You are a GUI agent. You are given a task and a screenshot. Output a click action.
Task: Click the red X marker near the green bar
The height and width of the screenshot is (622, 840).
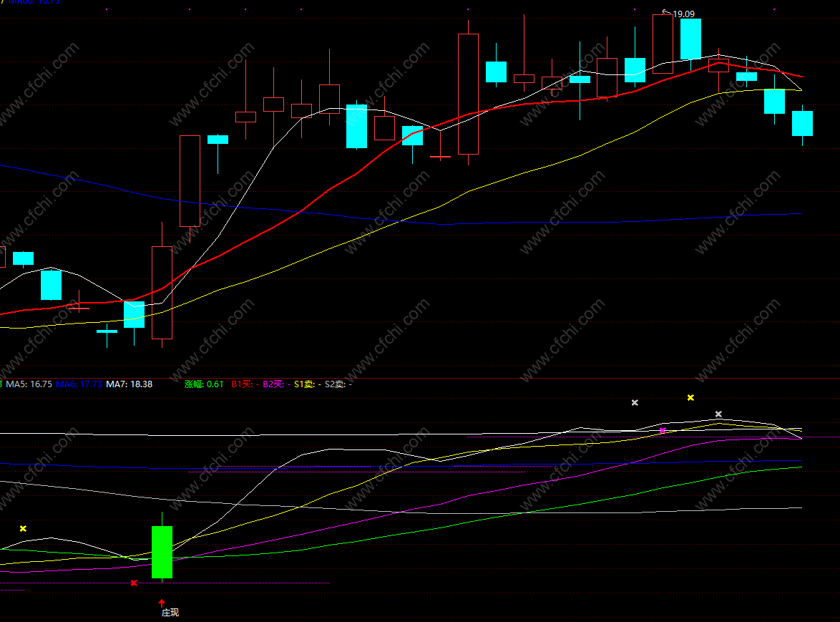(134, 583)
